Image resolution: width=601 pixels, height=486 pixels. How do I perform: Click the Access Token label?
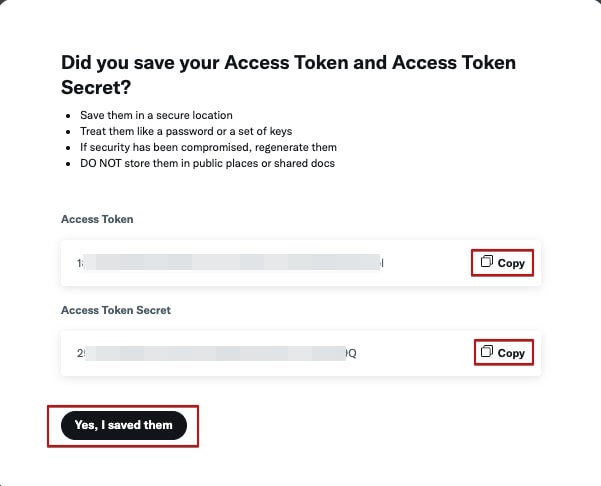pos(97,219)
